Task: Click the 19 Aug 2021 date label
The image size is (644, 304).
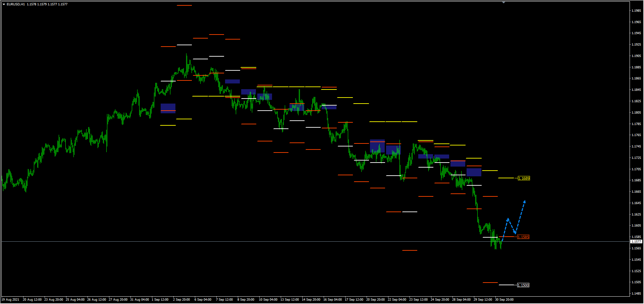Action: [x=10, y=300]
